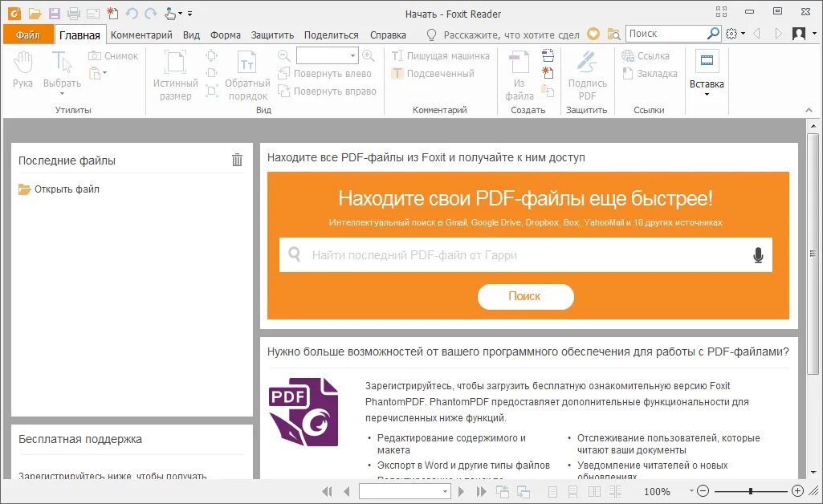
Task: Click the microphone voice search icon
Action: click(x=758, y=255)
